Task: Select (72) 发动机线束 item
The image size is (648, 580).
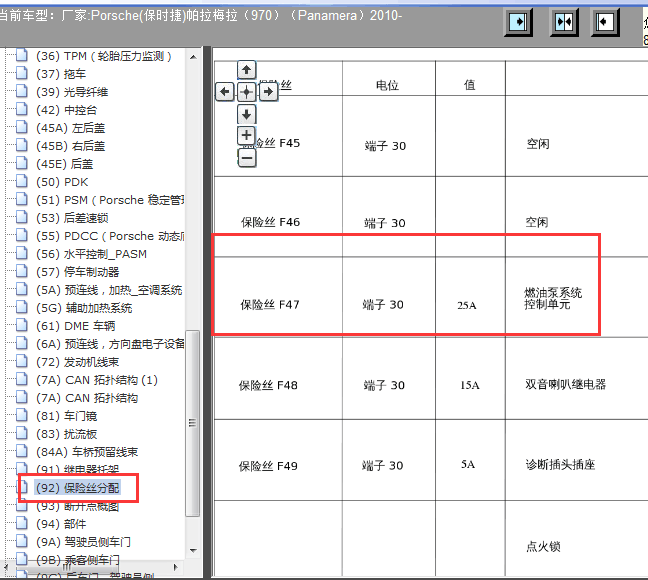Action: [78, 362]
